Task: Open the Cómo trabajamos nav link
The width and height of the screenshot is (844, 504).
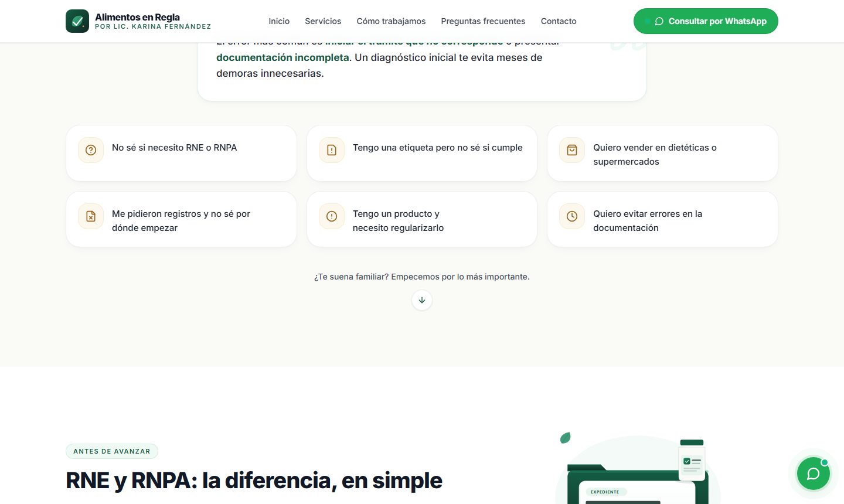Action: point(391,21)
